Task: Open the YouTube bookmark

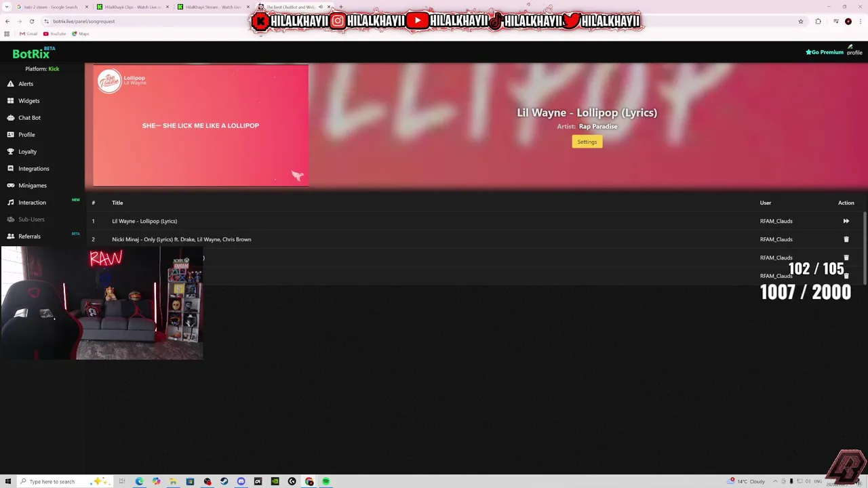Action: [x=54, y=34]
